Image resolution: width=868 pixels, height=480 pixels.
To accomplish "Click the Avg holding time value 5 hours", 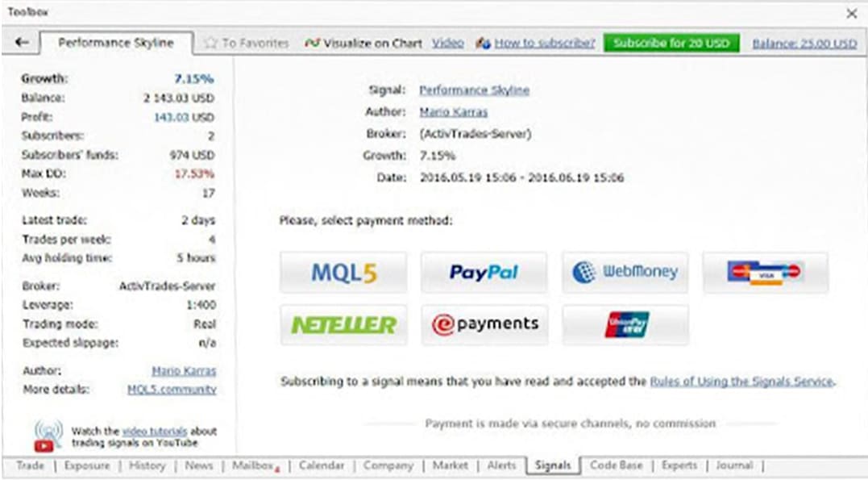I will [x=196, y=257].
